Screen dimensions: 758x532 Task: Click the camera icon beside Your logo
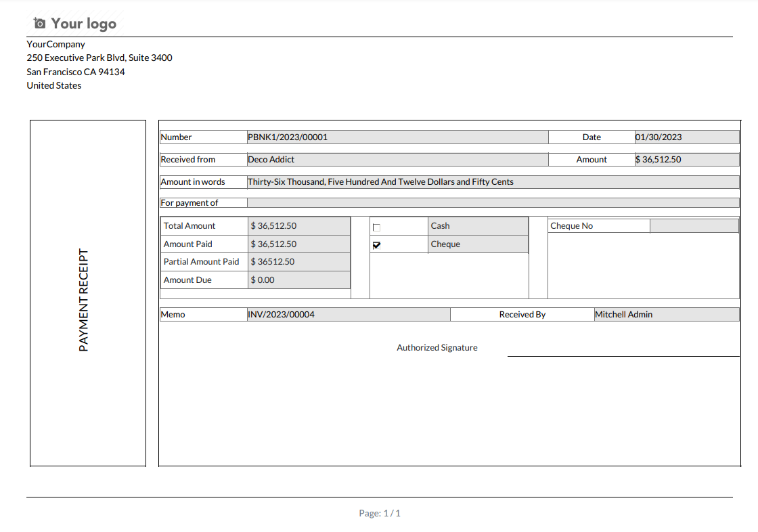[39, 24]
